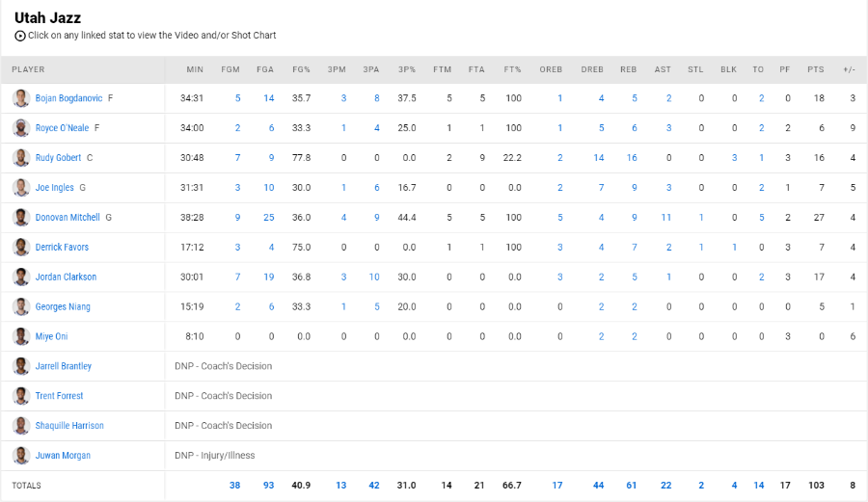The image size is (868, 502).
Task: View Joe Ingles' 10 field goal attempts
Action: click(x=268, y=188)
